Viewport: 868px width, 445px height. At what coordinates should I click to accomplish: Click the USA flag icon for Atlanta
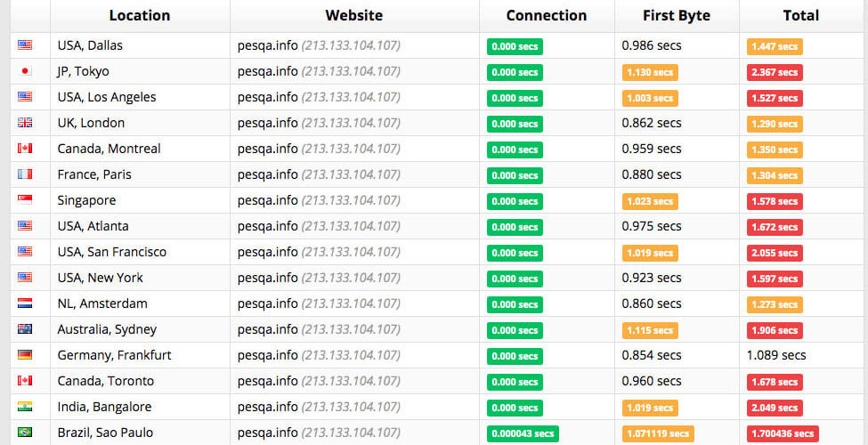pos(24,226)
